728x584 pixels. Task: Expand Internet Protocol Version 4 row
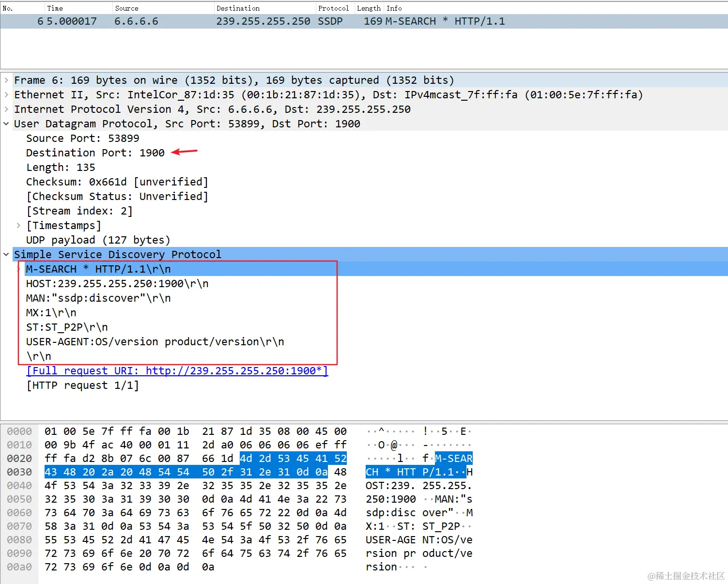coord(6,109)
